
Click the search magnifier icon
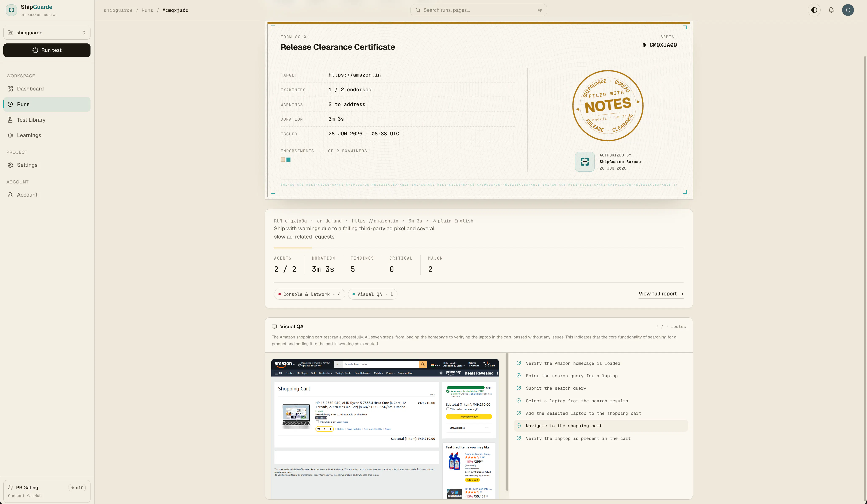coord(418,10)
